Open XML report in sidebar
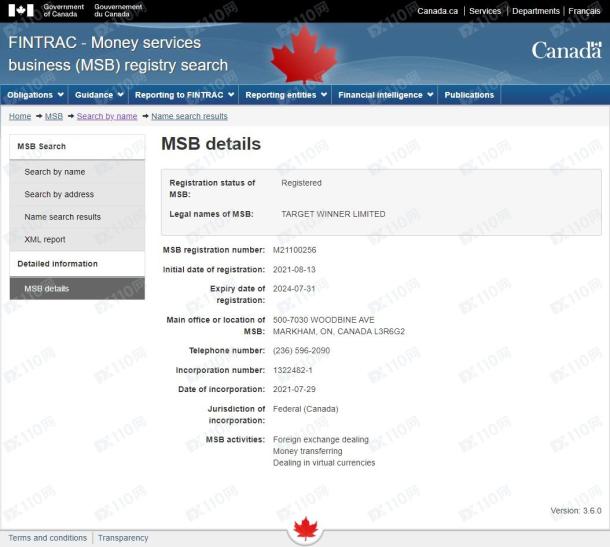 (x=77, y=239)
